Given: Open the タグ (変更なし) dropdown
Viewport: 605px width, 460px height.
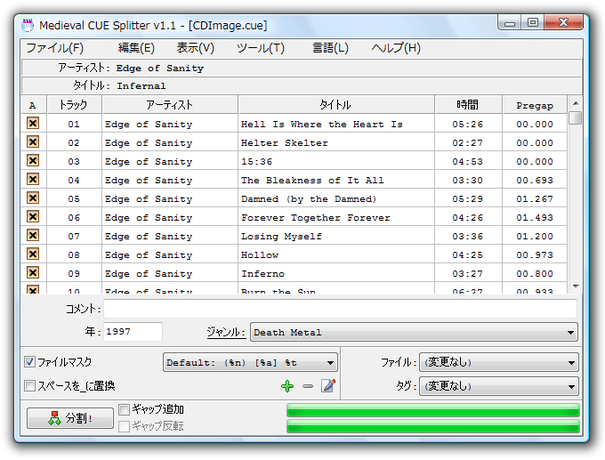Looking at the screenshot, I should tap(499, 386).
